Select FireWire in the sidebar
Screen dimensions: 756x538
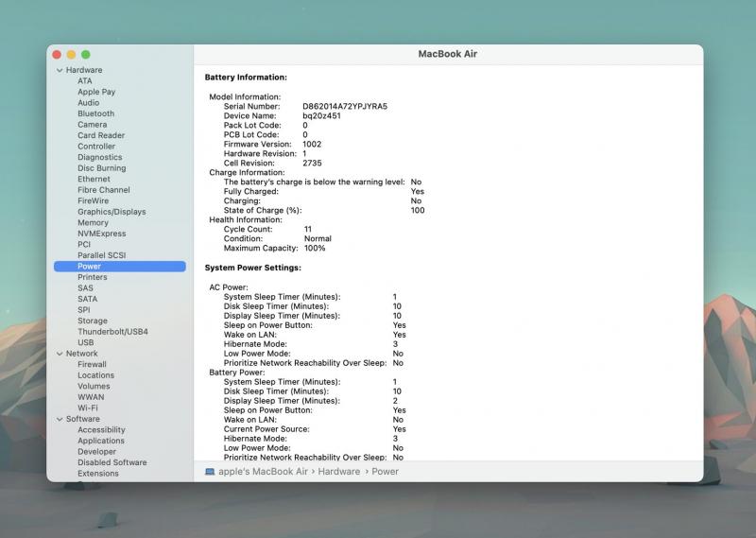click(93, 200)
